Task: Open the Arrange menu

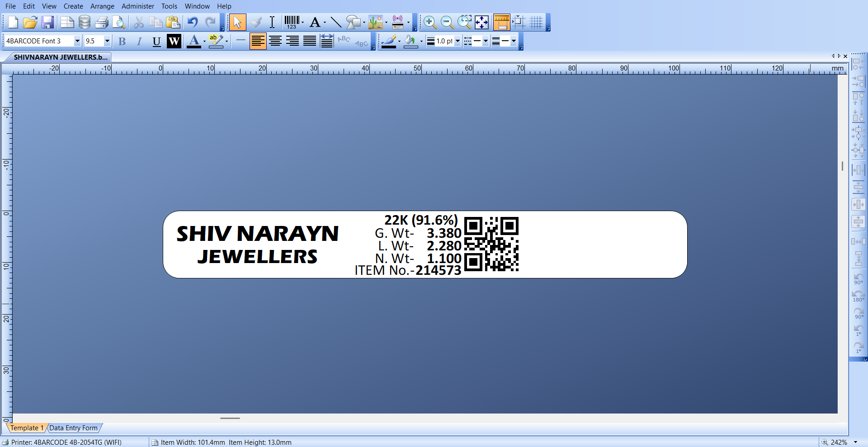Action: coord(102,6)
